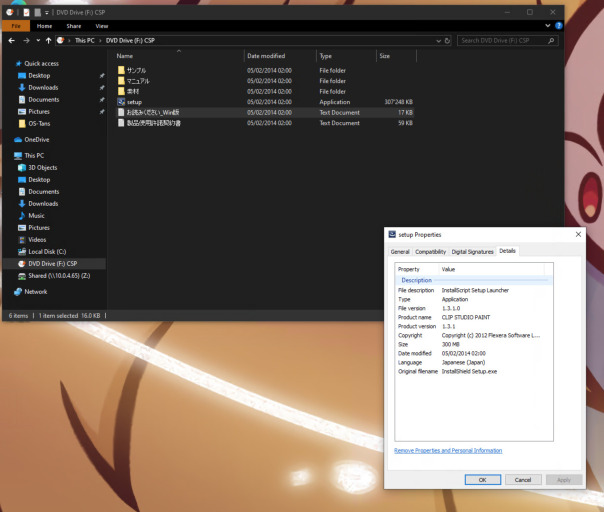Click the Up directory arrow
Screen dimensions: 604x512
pyautogui.click(x=48, y=41)
